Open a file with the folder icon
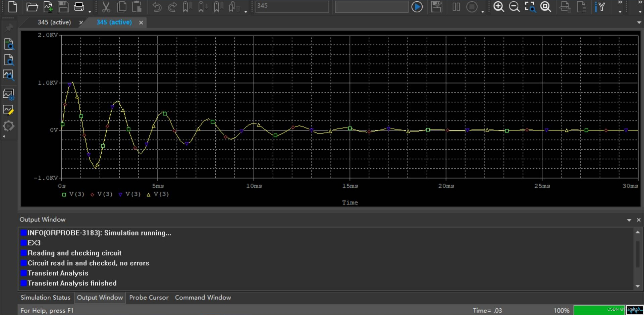 click(x=32, y=7)
